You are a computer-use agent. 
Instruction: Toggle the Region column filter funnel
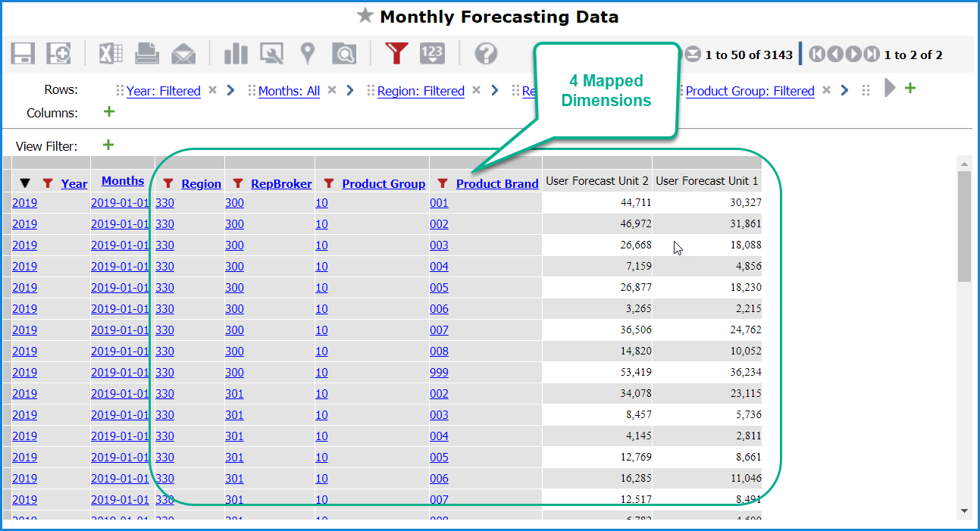[168, 183]
